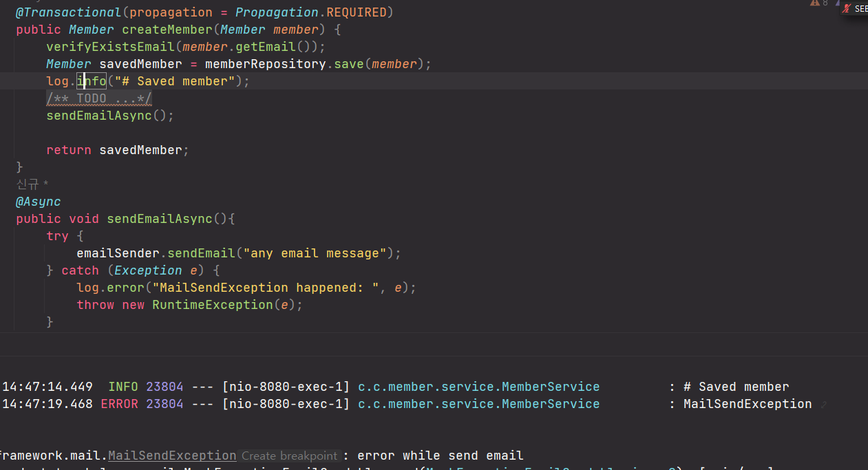Click the "any email message" string
Screen dimensions: 868x470
tap(315, 253)
